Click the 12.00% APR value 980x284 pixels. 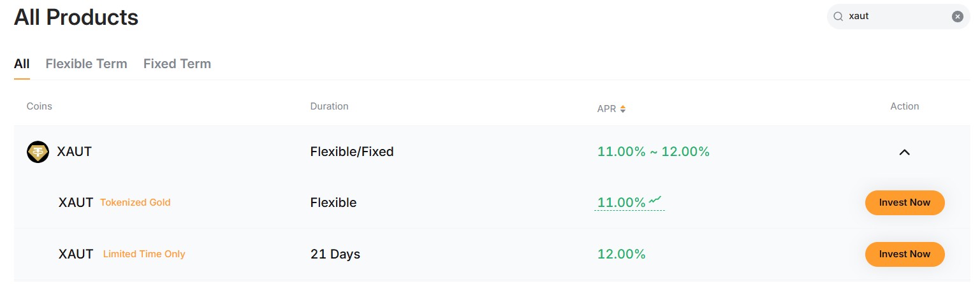pyautogui.click(x=621, y=254)
